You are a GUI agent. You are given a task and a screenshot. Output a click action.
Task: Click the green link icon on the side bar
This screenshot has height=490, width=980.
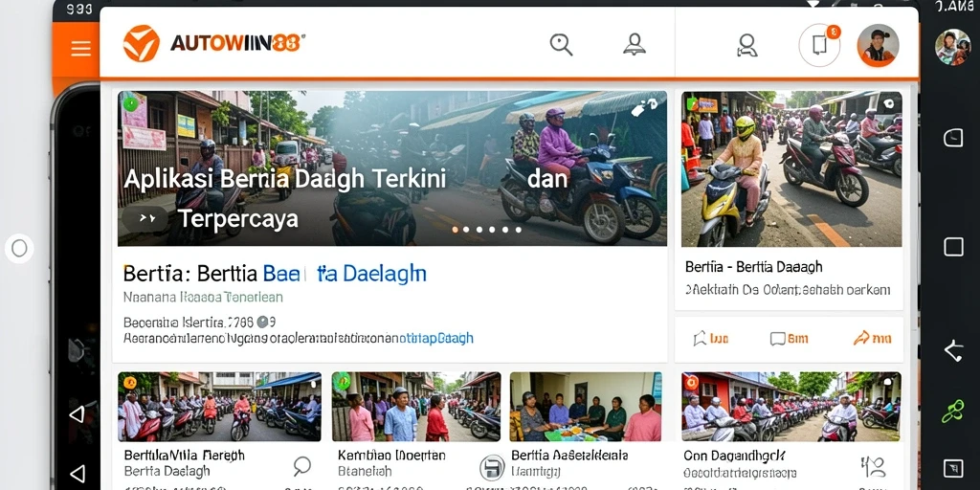tap(953, 412)
